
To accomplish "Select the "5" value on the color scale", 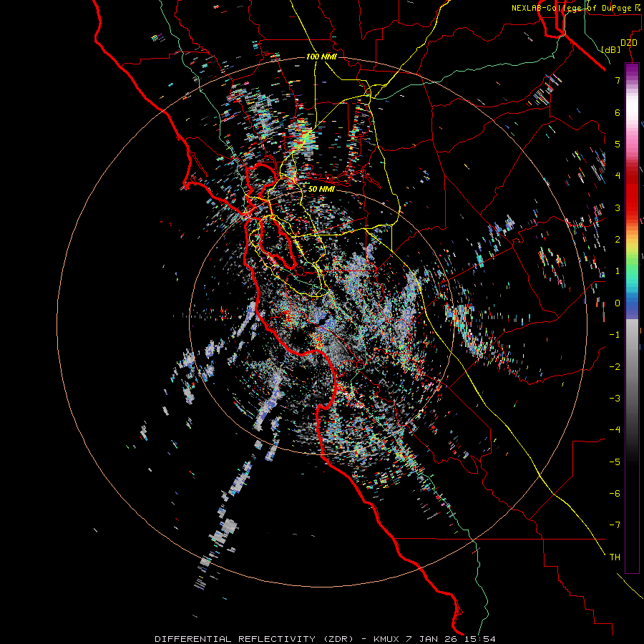I will click(618, 144).
